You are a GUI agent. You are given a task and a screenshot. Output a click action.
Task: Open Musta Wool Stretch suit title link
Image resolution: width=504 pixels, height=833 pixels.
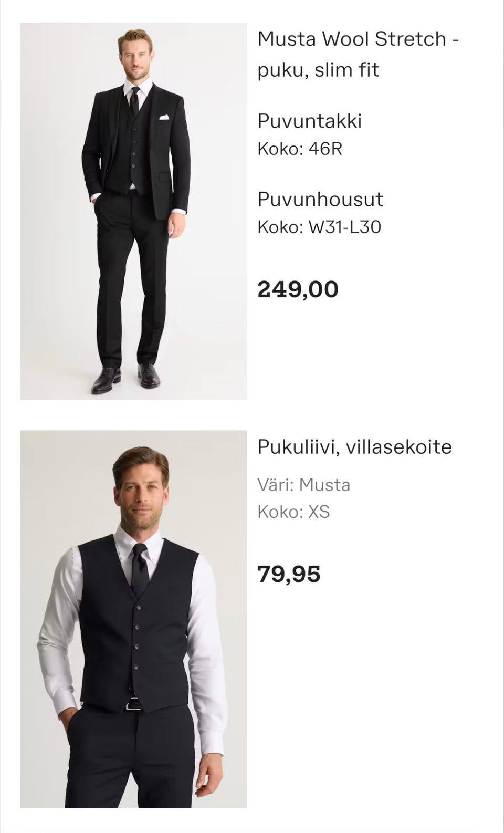point(358,54)
